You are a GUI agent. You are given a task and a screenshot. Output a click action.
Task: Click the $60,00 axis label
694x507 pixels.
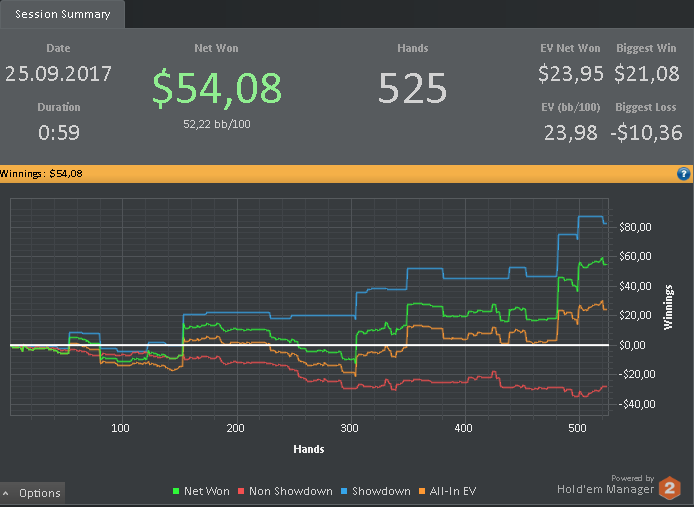pyautogui.click(x=635, y=256)
